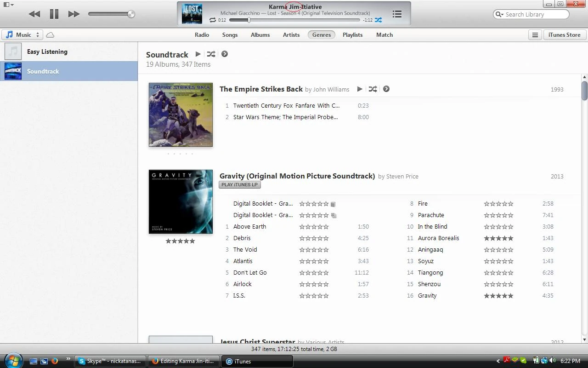
Task: Change the Aurora Borealis star rating
Action: click(499, 238)
